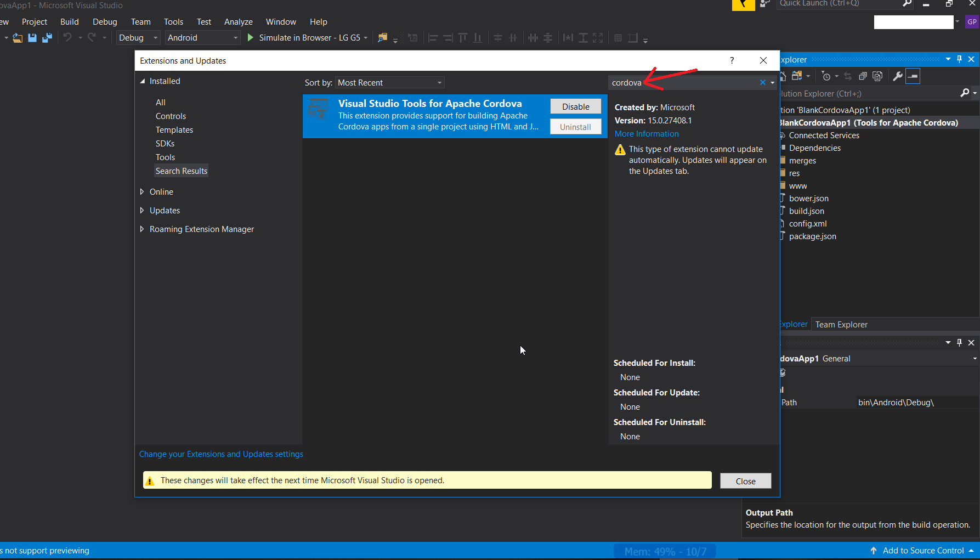Screen dimensions: 980x560
Task: Open the Analyze menu
Action: [x=239, y=22]
